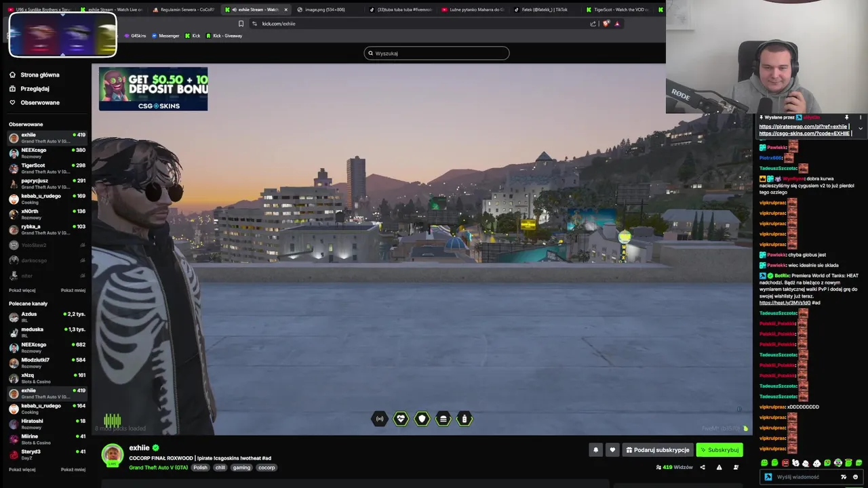Screen dimensions: 868x488
Task: Open the Strona główna home icon
Action: coord(12,75)
